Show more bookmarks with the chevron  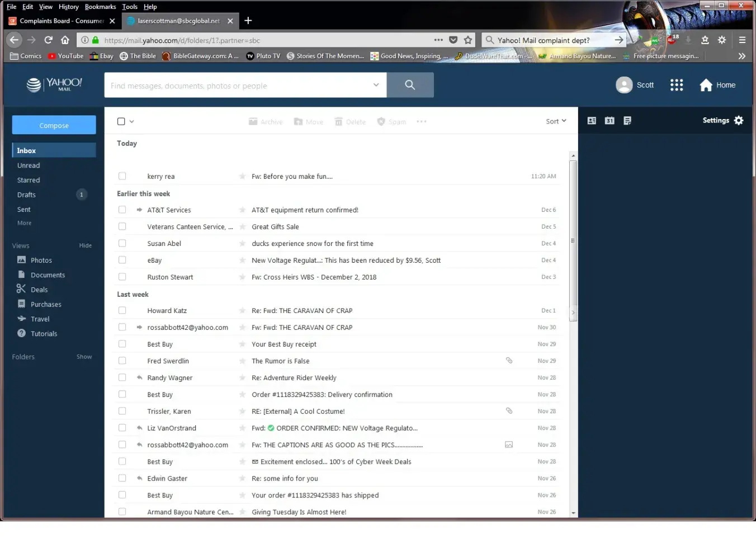(x=741, y=56)
